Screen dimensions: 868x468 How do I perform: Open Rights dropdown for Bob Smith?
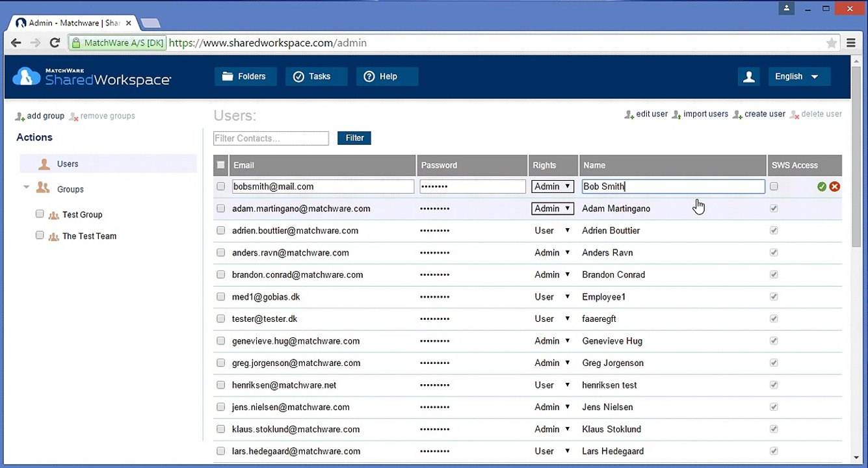click(553, 187)
